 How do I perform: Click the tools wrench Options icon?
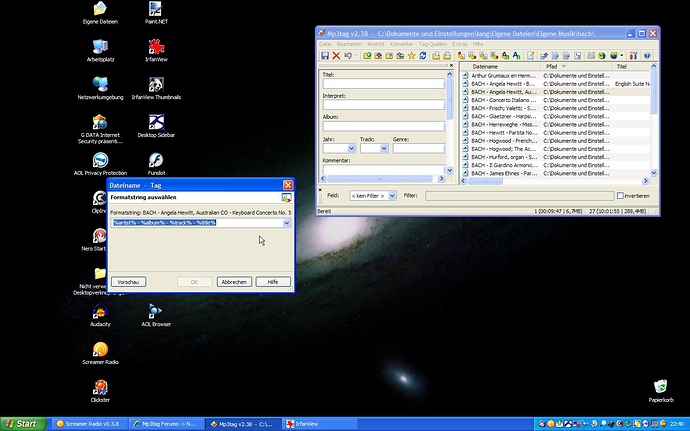[x=633, y=55]
